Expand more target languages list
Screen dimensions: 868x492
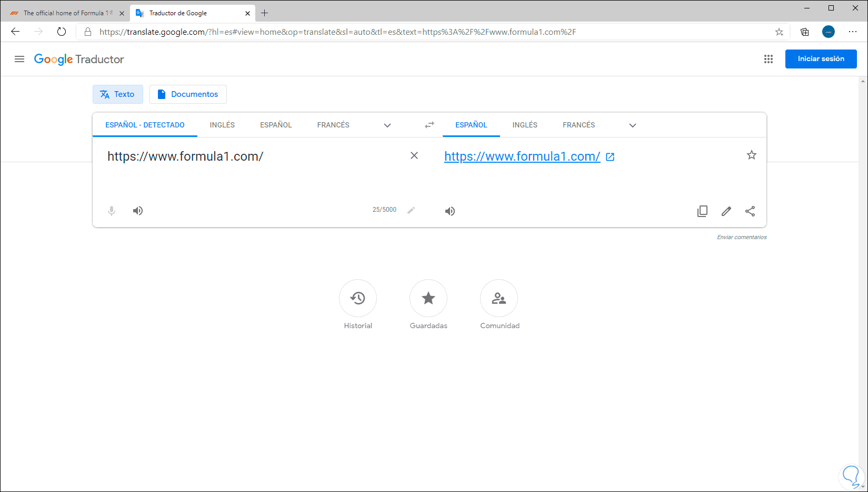[x=633, y=125]
